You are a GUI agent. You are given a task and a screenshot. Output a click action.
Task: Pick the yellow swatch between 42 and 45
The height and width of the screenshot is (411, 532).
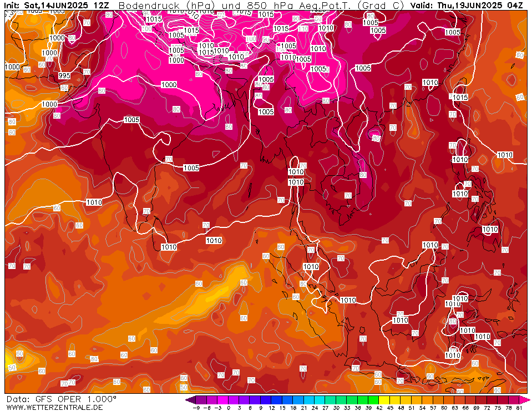tap(384, 399)
